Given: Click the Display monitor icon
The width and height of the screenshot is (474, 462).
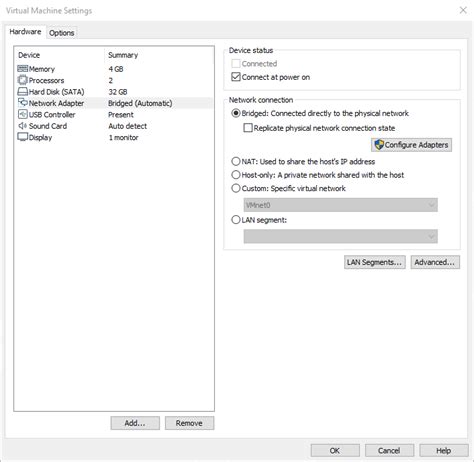Looking at the screenshot, I should [x=22, y=137].
